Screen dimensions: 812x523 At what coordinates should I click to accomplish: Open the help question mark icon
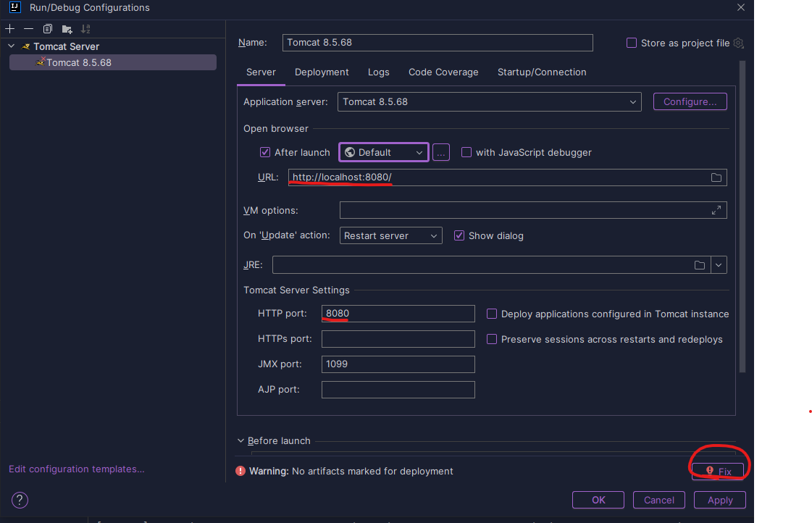coord(20,501)
